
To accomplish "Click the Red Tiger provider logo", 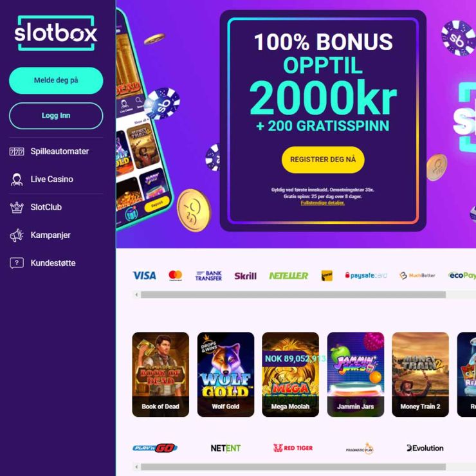I will [293, 448].
